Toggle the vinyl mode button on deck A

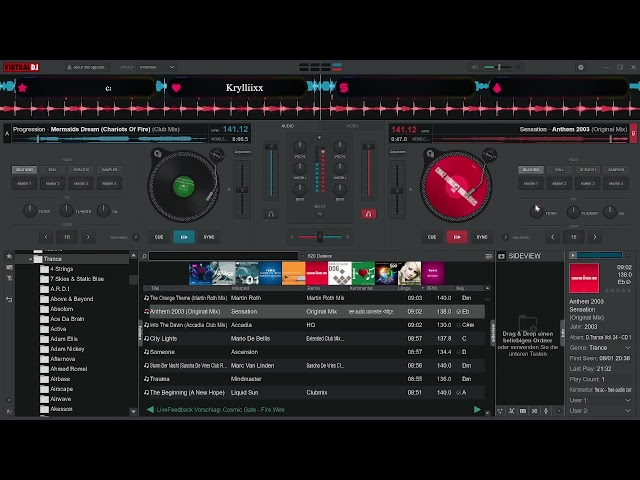157,154
